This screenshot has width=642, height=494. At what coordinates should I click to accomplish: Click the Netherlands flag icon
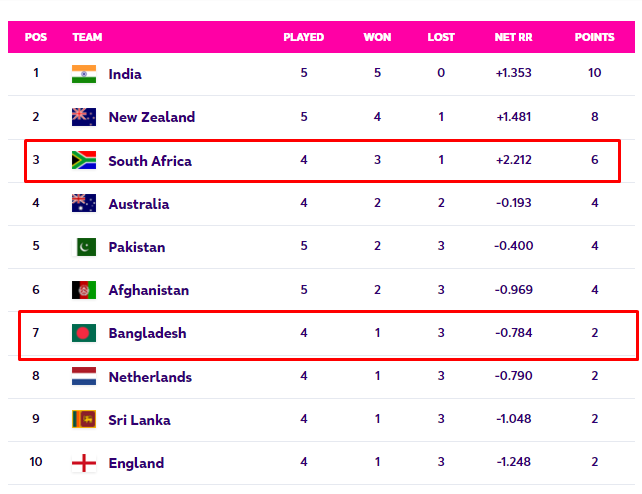pos(84,377)
